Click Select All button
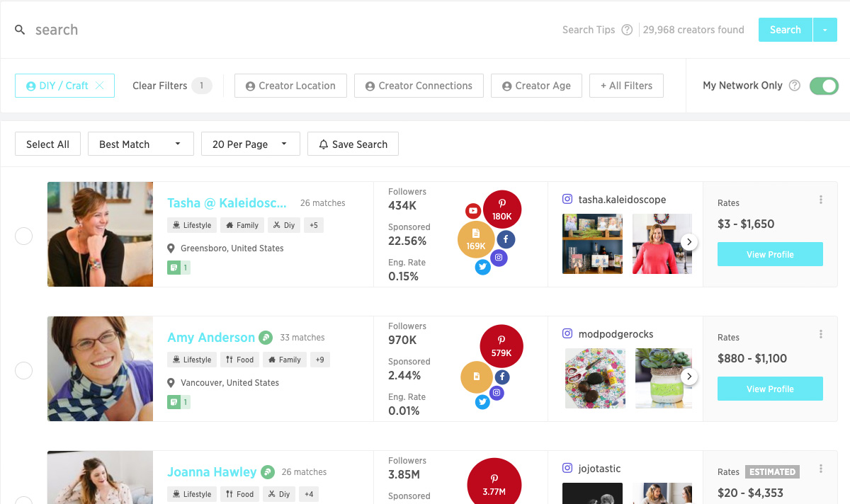The width and height of the screenshot is (850, 504). [47, 144]
